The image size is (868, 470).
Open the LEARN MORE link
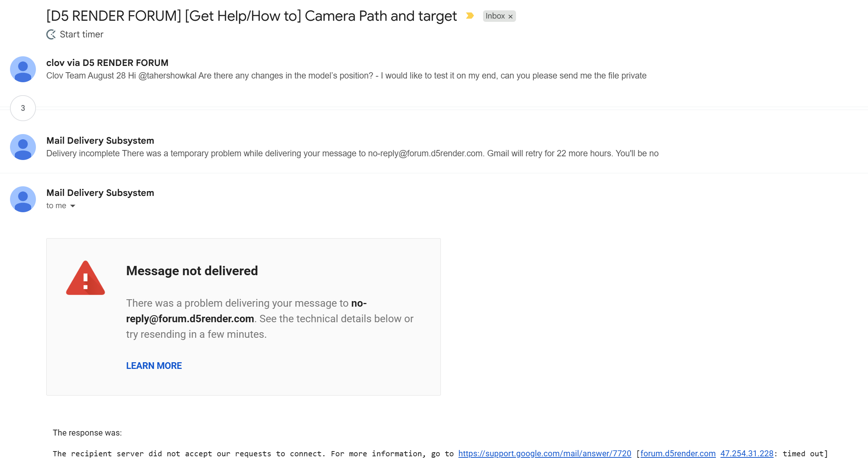coord(154,366)
